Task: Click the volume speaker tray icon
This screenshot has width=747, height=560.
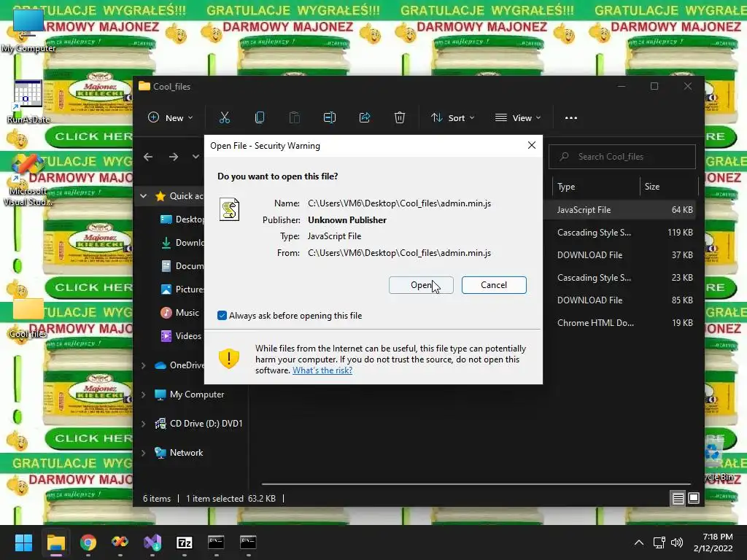Action: 676,542
